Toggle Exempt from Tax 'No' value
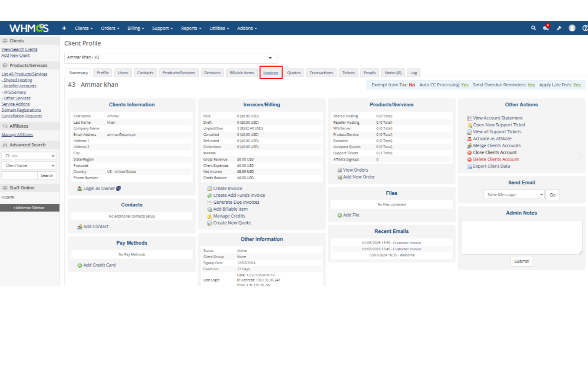This screenshot has width=588, height=392. (x=412, y=85)
